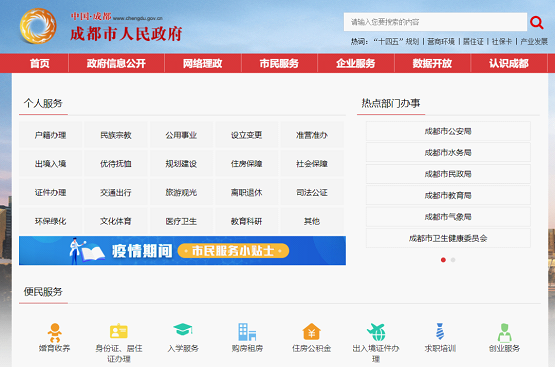Open the 入学服务 graduation cap icon
This screenshot has width=555, height=367.
pyautogui.click(x=183, y=329)
